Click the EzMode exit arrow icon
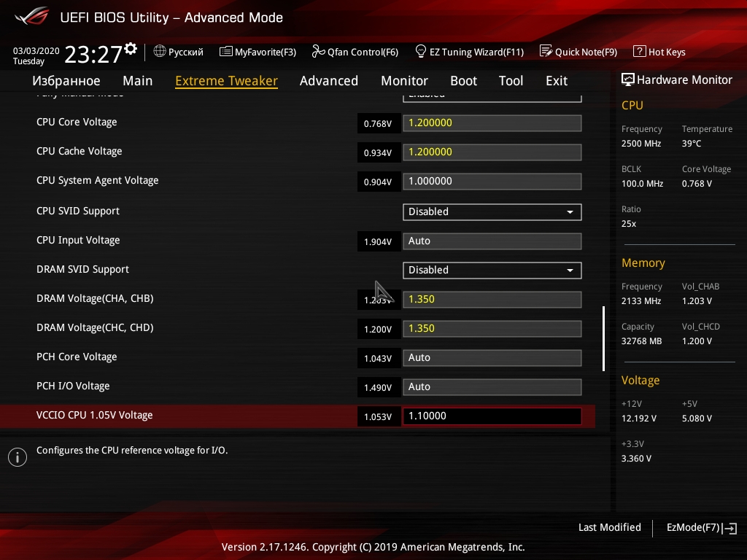The height and width of the screenshot is (560, 747). (729, 528)
